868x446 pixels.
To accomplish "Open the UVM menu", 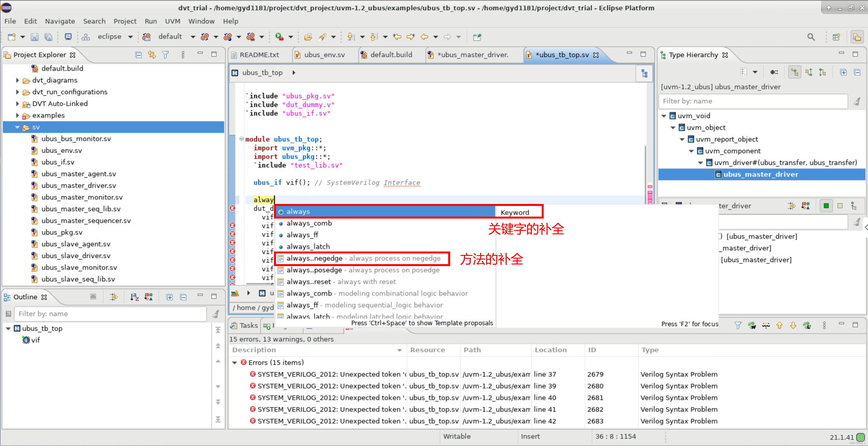I will pyautogui.click(x=172, y=21).
